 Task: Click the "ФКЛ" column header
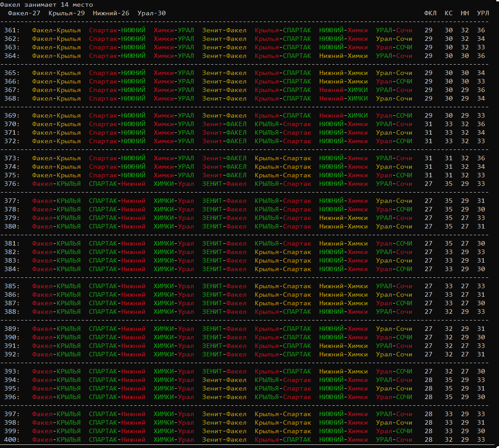pyautogui.click(x=430, y=13)
